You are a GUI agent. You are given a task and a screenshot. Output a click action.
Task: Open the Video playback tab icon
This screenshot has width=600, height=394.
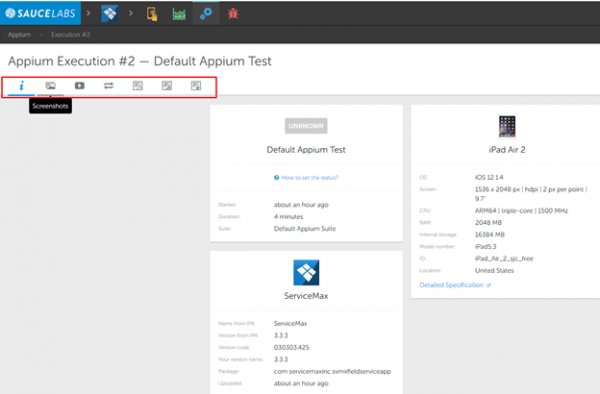tap(80, 86)
